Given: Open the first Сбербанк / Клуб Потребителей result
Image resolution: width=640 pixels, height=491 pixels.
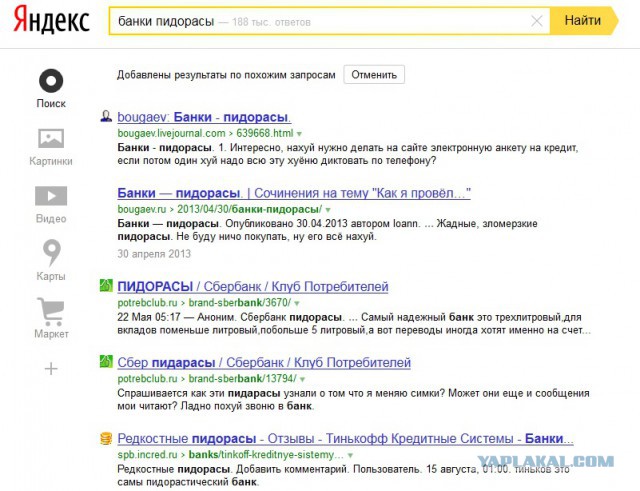Looking at the screenshot, I should tap(253, 287).
